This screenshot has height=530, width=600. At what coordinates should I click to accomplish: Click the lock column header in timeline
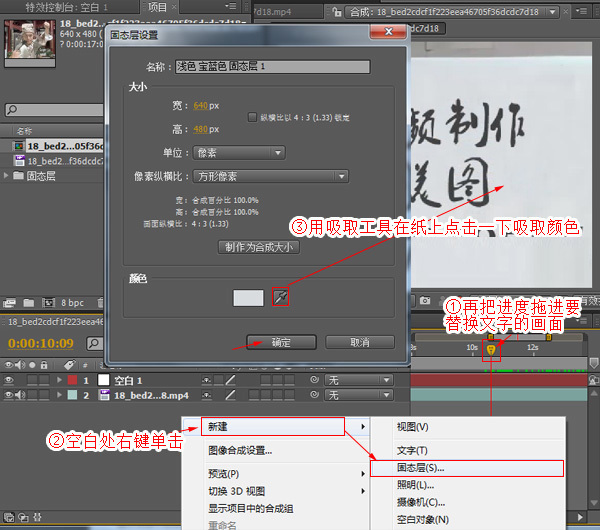click(44, 365)
